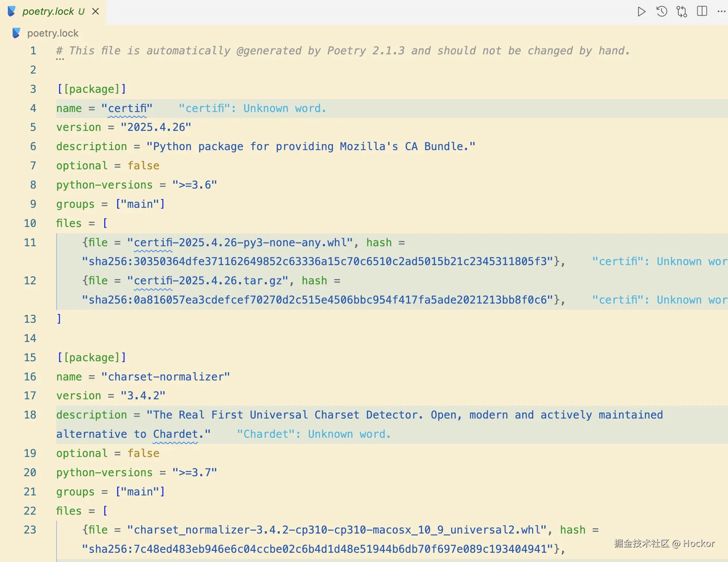Expand the collapsed ellipsis under line 1

60,59
